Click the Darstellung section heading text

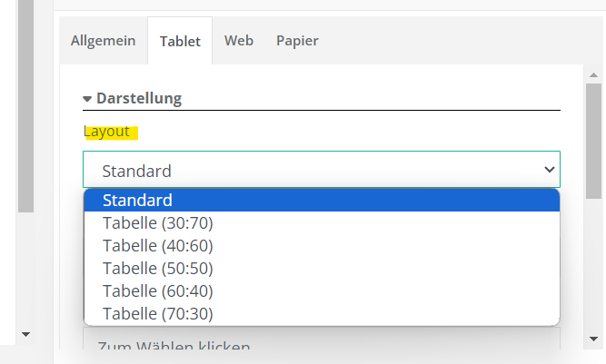pyautogui.click(x=139, y=98)
